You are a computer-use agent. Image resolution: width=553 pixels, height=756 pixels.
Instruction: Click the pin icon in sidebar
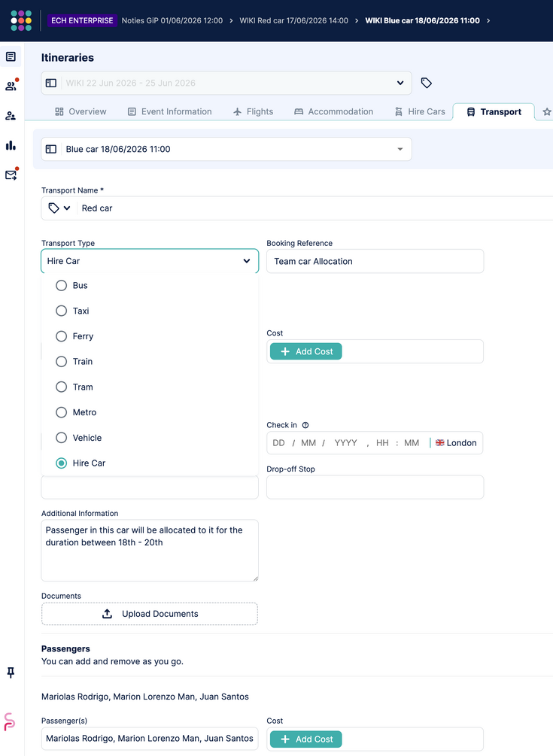click(11, 672)
